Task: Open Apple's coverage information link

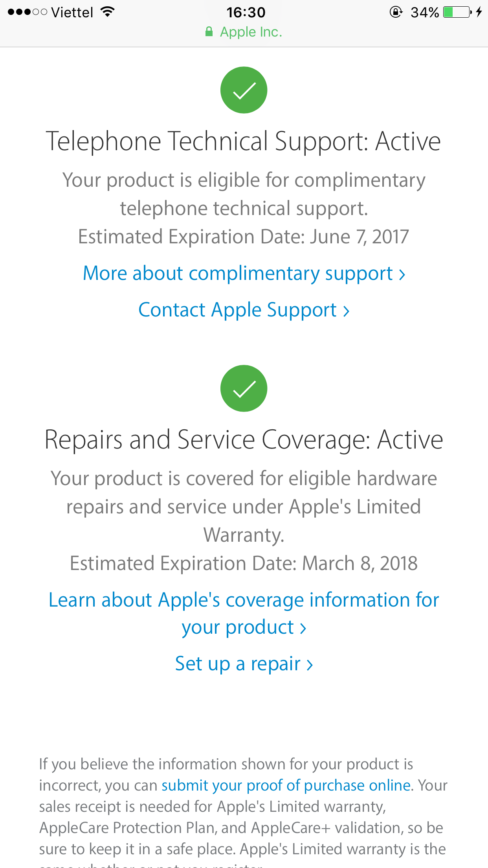Action: (x=244, y=613)
